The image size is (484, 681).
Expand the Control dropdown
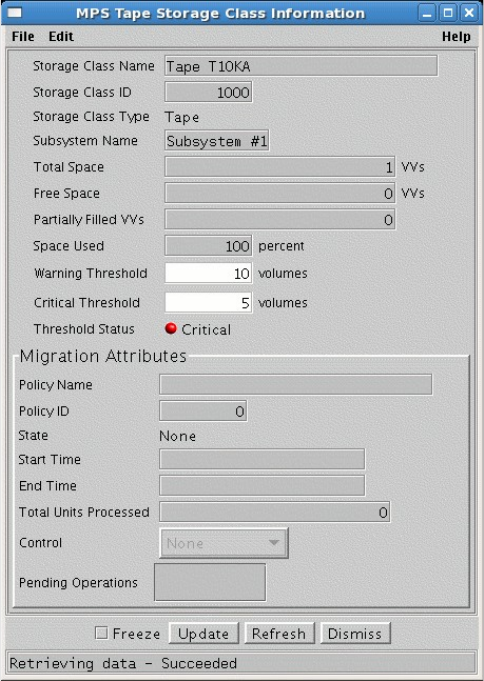point(224,543)
